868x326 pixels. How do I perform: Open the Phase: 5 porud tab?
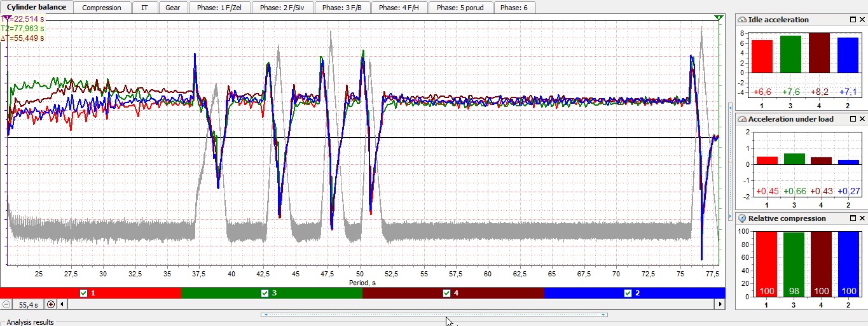[460, 8]
